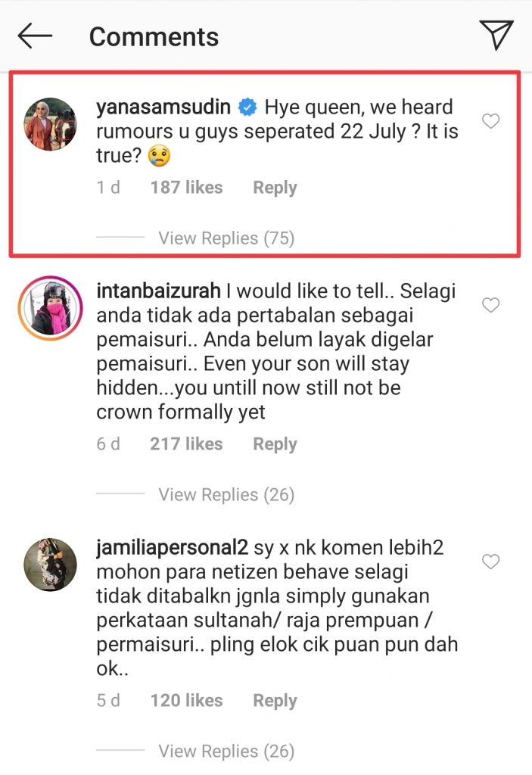View the 187 likes list
This screenshot has width=532, height=775.
[186, 188]
